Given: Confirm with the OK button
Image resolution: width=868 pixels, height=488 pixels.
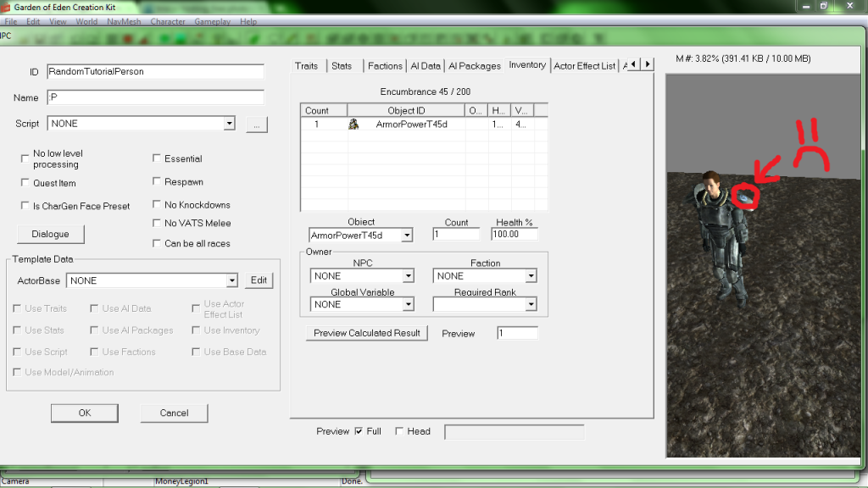Looking at the screenshot, I should [x=85, y=413].
